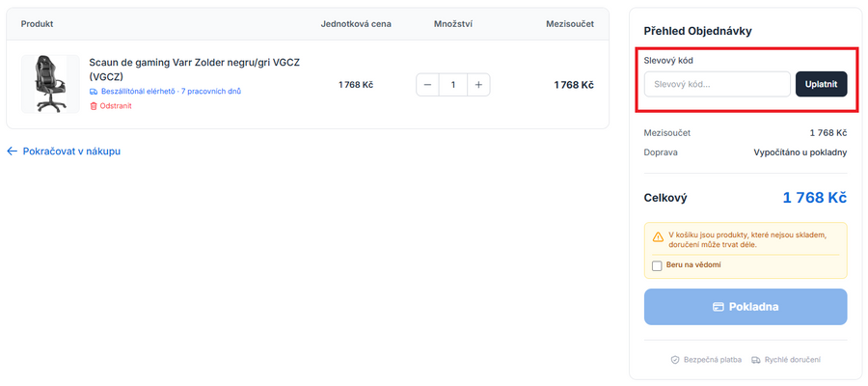Decrease quantity with the minus button
The image size is (868, 386).
428,85
